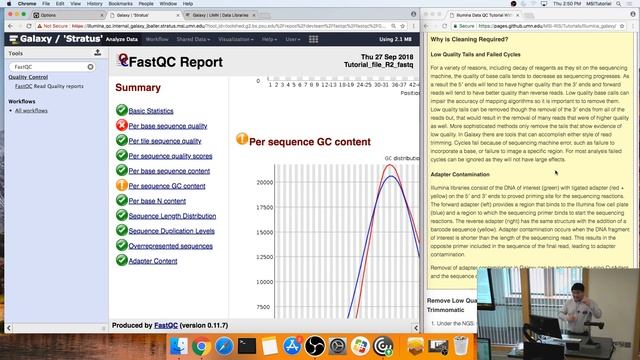Open Overrepresented sequences link
Viewport: 640px width, 360px height.
[171, 246]
